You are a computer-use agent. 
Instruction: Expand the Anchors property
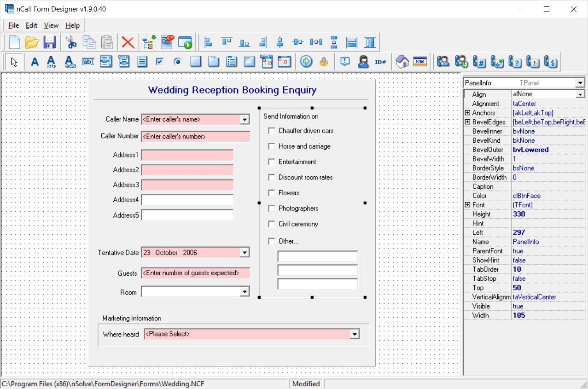pos(468,113)
